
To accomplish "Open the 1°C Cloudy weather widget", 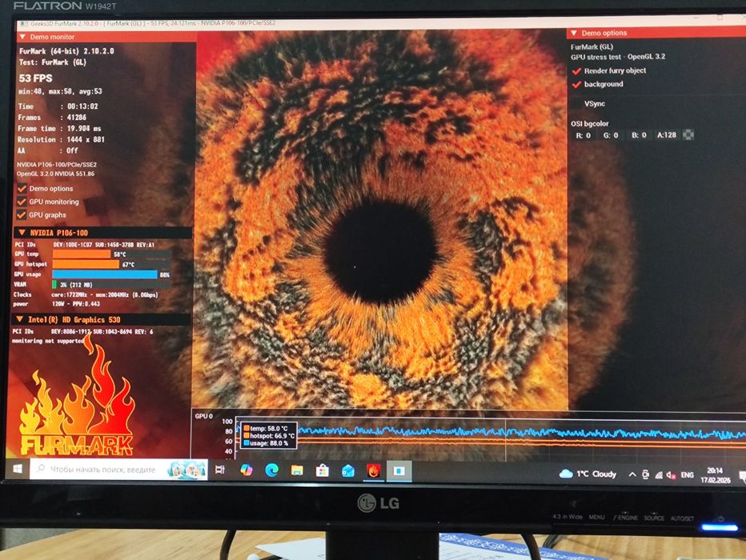I will tap(588, 474).
